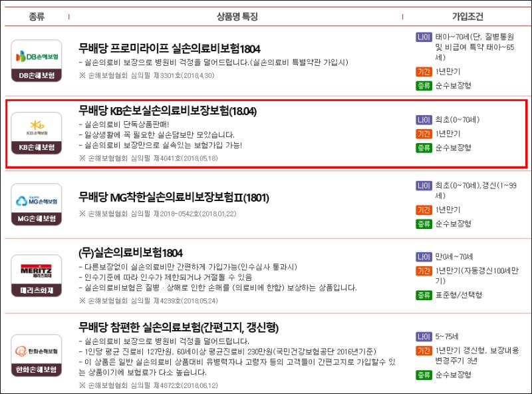Open 무배당 프로미라이프 실손의료비보험1804 product

click(x=170, y=49)
